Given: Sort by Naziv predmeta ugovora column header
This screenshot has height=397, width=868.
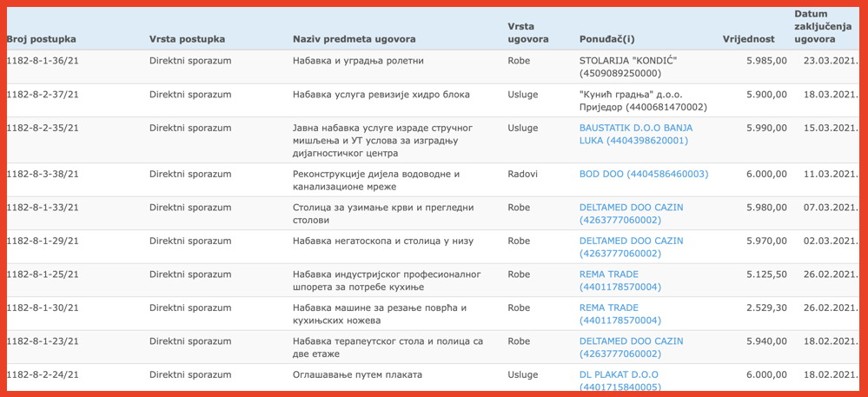Looking at the screenshot, I should (354, 39).
